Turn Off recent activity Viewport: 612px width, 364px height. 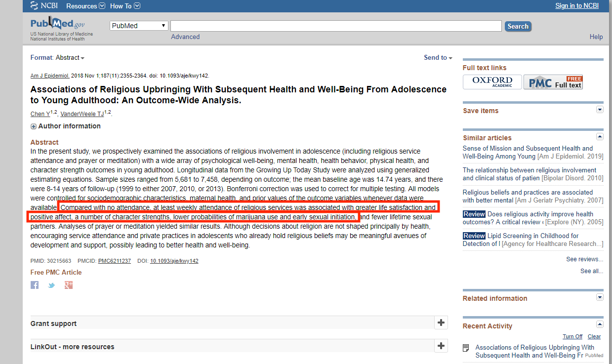pyautogui.click(x=572, y=336)
